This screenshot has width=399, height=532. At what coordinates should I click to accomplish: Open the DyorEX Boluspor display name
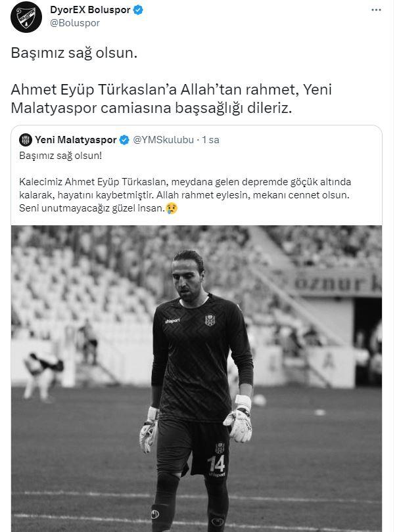point(90,10)
